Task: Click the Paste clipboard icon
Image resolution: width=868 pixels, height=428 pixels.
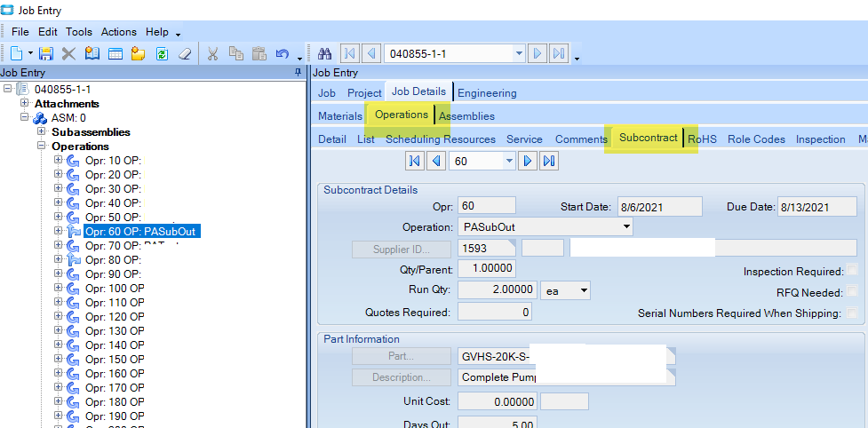Action: pos(259,53)
